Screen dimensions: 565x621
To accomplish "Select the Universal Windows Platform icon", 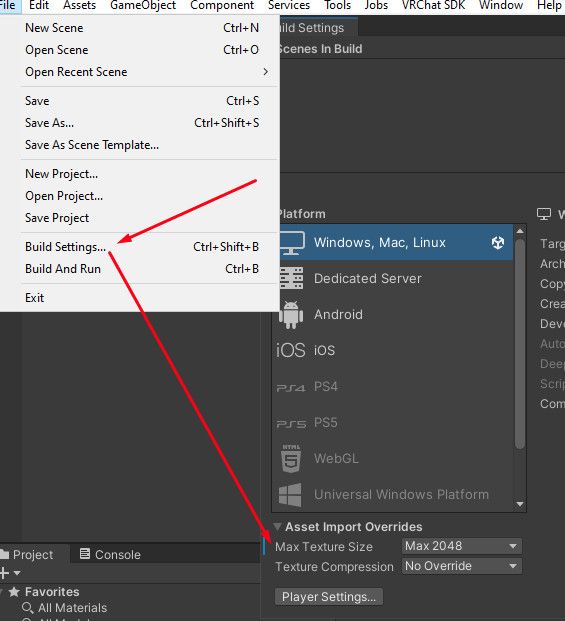I will tap(290, 495).
